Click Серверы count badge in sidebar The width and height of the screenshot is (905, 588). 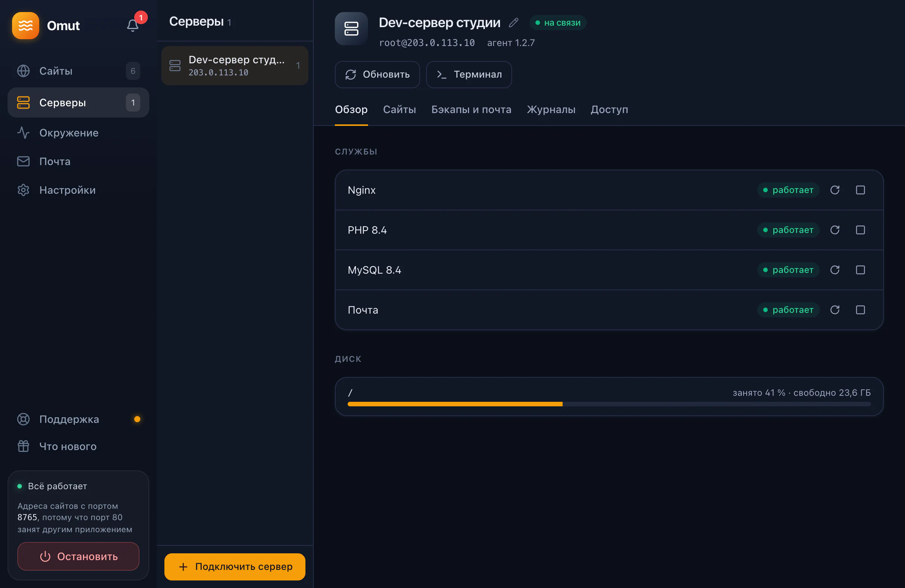click(133, 103)
